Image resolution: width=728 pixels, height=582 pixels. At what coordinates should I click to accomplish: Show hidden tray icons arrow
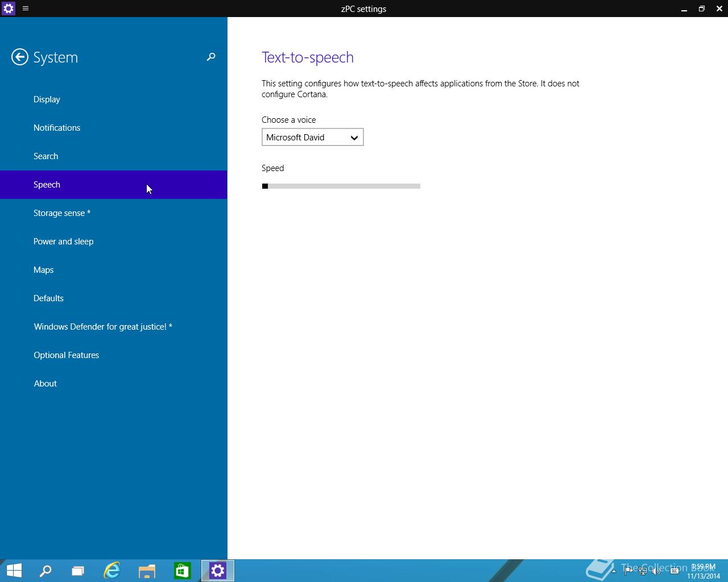point(614,571)
